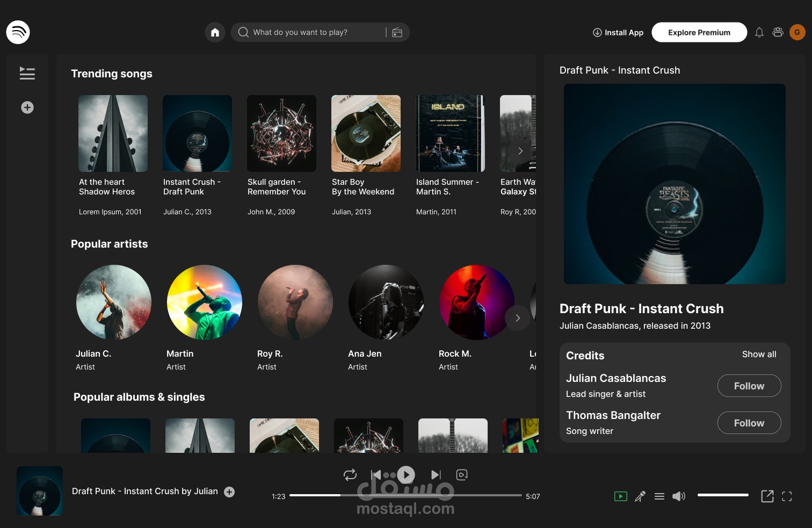812x528 pixels.
Task: Click the 'Star Boy By the Weekend' title
Action: point(363,187)
